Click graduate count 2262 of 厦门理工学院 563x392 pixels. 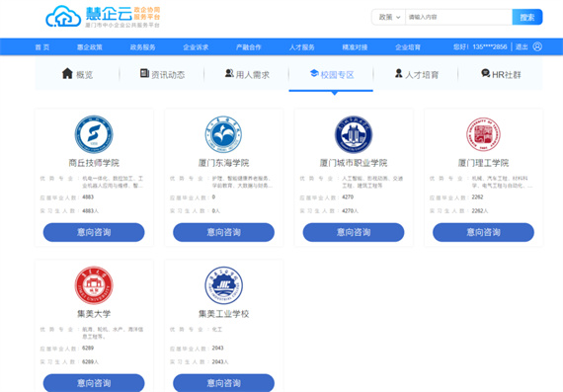pyautogui.click(x=477, y=197)
